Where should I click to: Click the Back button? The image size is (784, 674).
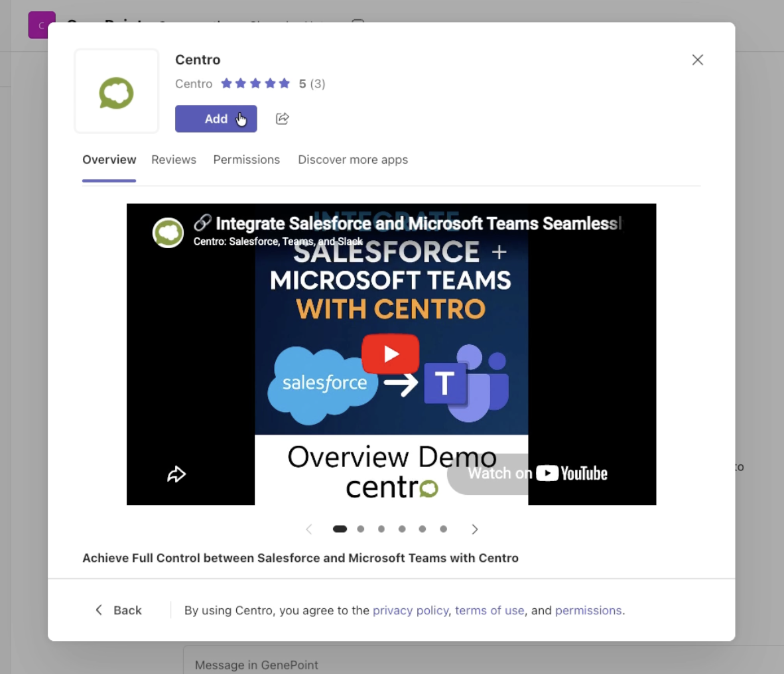119,610
